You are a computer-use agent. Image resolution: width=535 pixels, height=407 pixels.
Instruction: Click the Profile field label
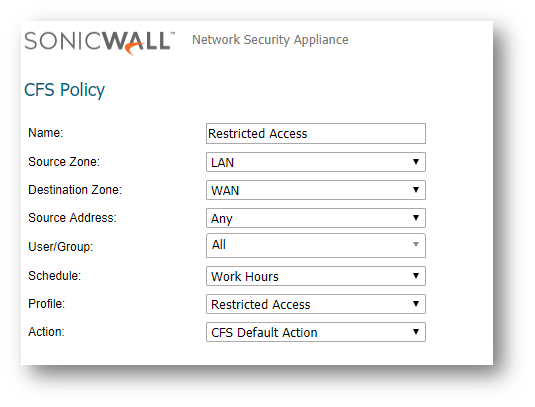pyautogui.click(x=46, y=304)
